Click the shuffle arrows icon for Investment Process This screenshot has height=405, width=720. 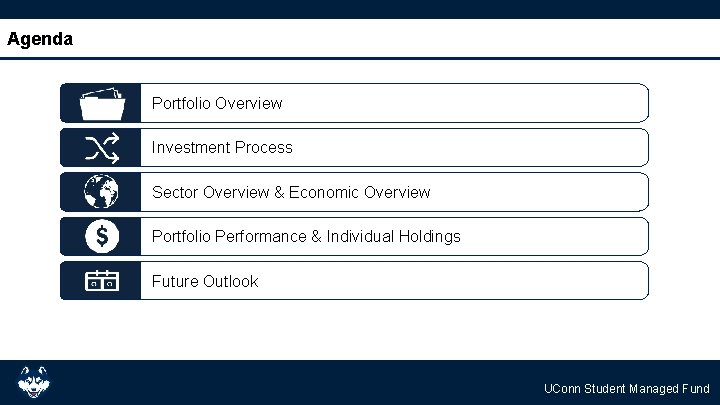tap(101, 148)
